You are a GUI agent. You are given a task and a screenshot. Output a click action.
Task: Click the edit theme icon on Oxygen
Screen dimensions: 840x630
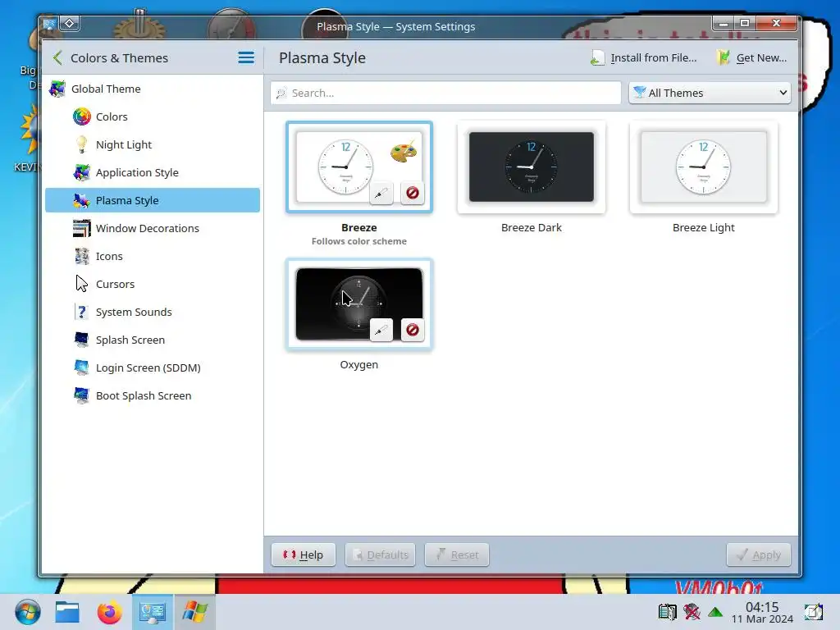click(381, 330)
